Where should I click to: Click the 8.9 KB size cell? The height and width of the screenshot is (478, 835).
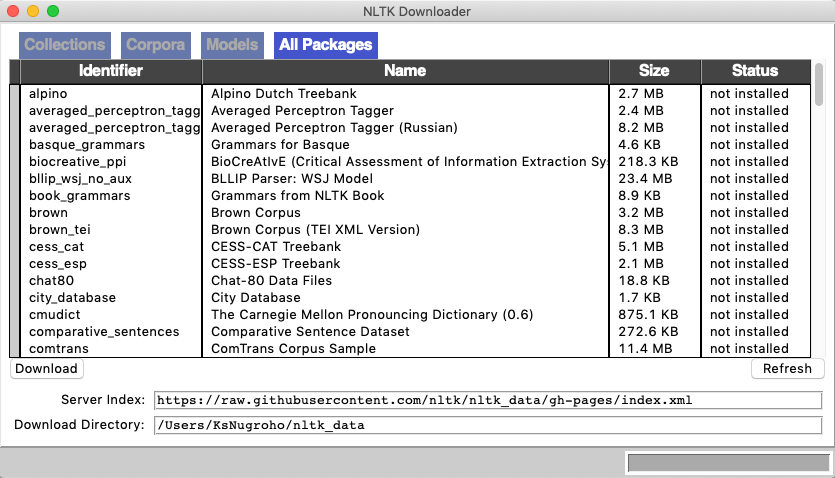point(640,196)
